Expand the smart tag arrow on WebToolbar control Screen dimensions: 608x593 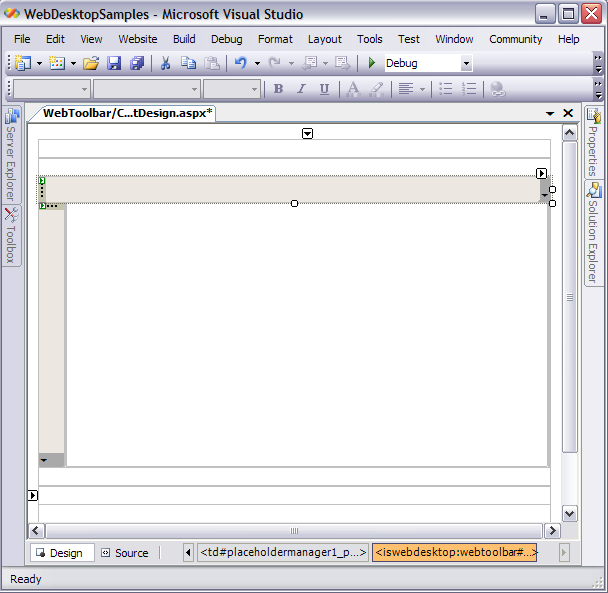(542, 173)
